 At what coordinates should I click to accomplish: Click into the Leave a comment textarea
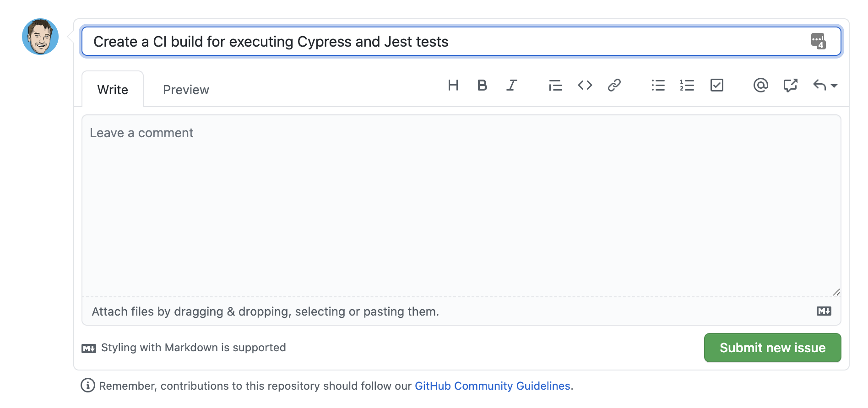(x=461, y=205)
